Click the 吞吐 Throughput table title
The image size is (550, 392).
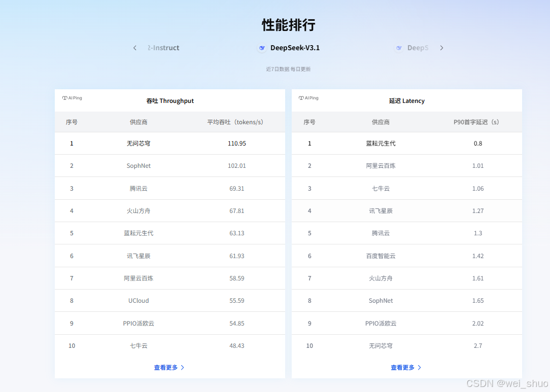point(170,101)
